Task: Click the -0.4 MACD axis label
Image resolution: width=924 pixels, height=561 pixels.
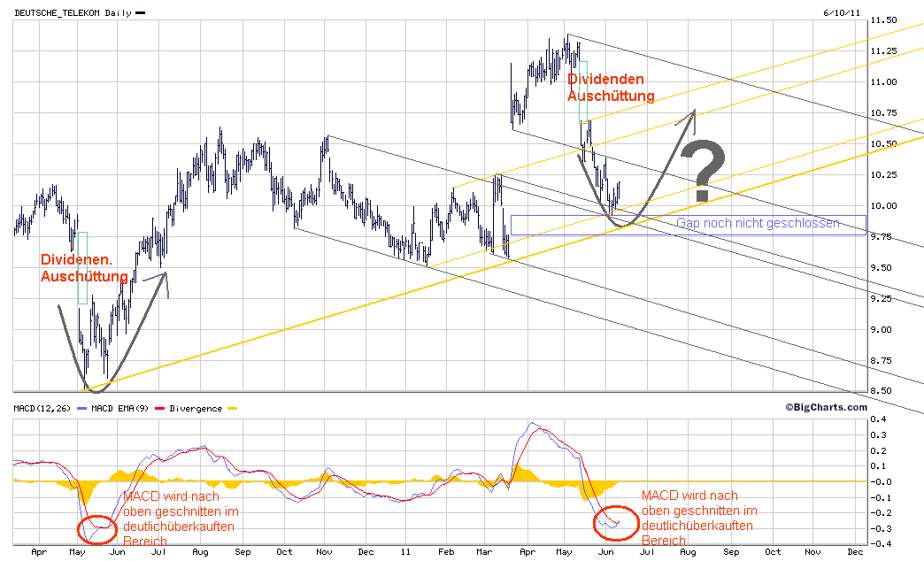Action: (x=880, y=544)
